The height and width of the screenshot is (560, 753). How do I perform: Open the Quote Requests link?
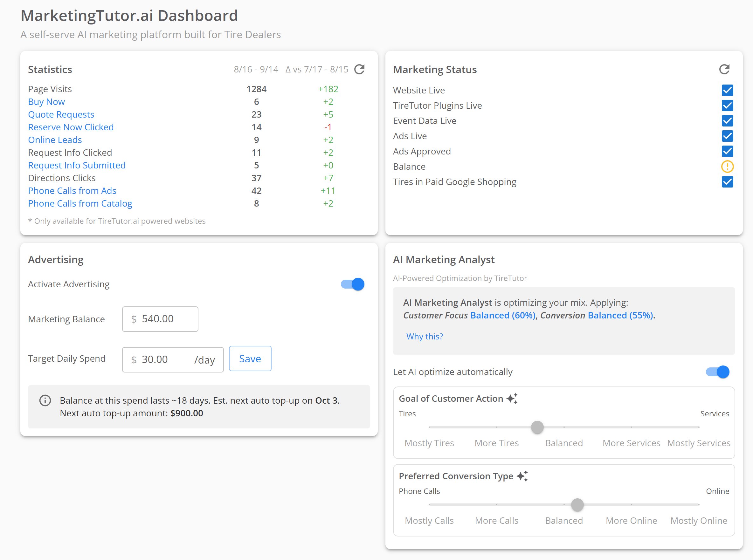click(x=61, y=115)
